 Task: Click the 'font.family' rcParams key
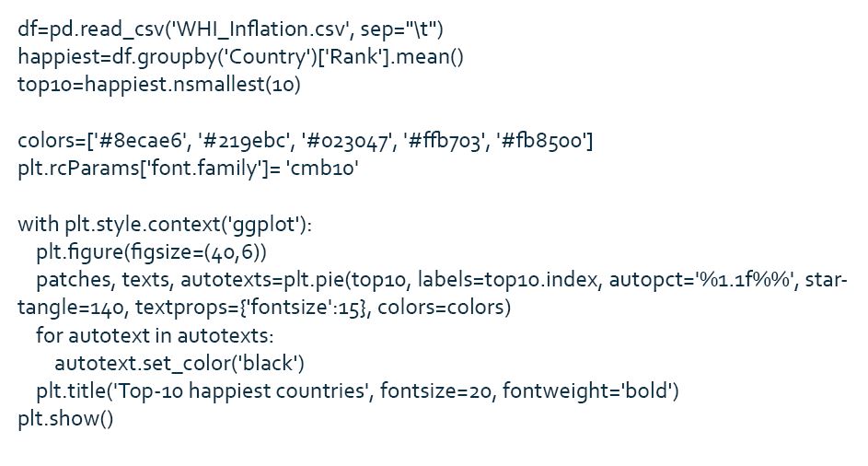[x=201, y=169]
